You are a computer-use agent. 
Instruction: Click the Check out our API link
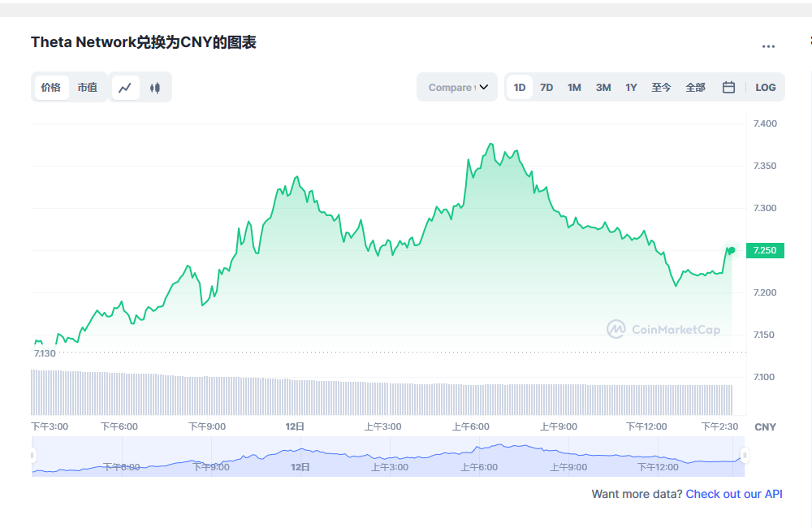click(734, 495)
